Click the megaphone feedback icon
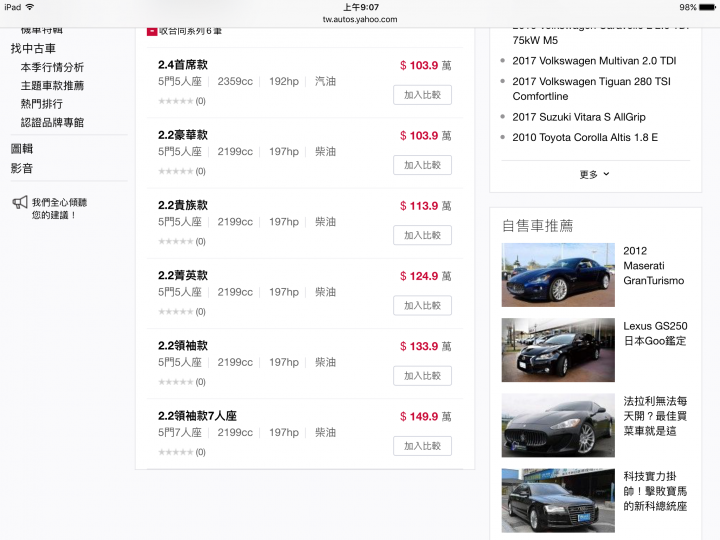 tap(20, 202)
